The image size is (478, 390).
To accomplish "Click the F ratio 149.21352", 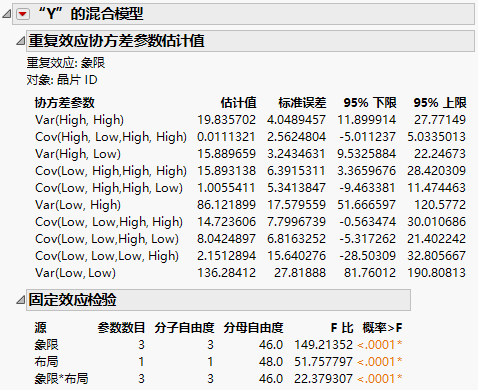I will pos(323,345).
